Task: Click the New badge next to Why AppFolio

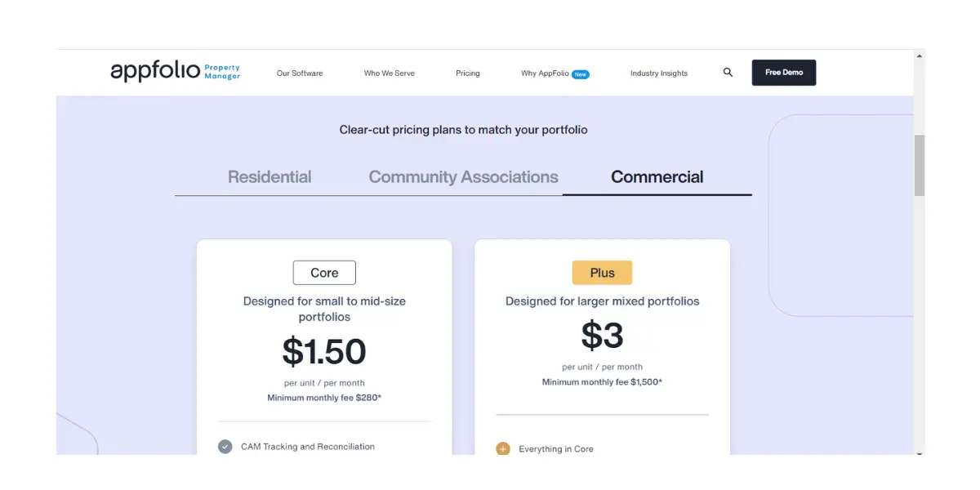Action: (x=581, y=74)
